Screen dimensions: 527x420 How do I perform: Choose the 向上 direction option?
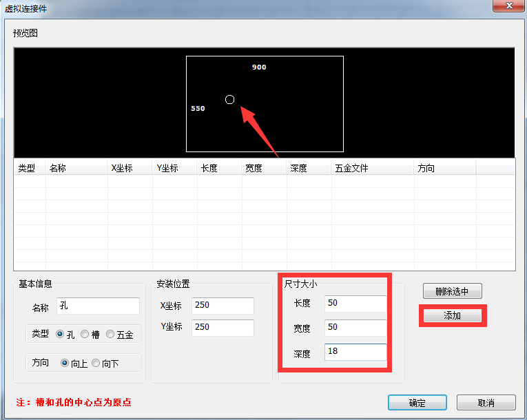point(65,364)
